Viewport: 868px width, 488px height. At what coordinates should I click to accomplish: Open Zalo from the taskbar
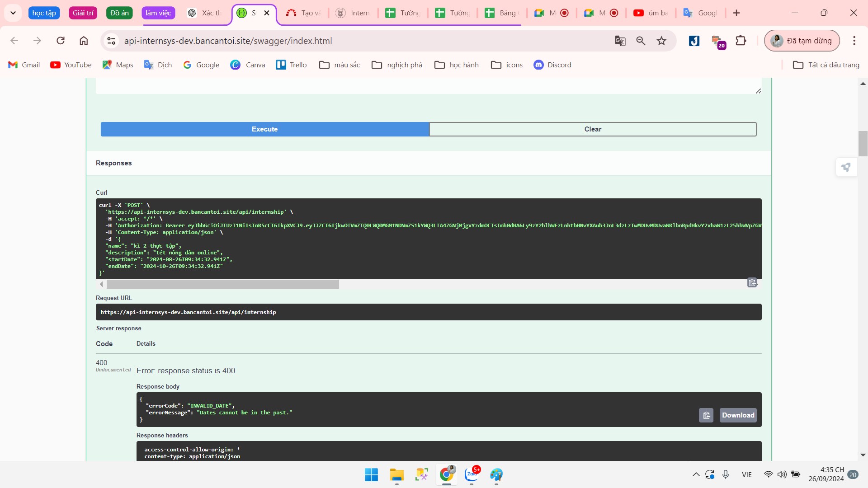472,474
